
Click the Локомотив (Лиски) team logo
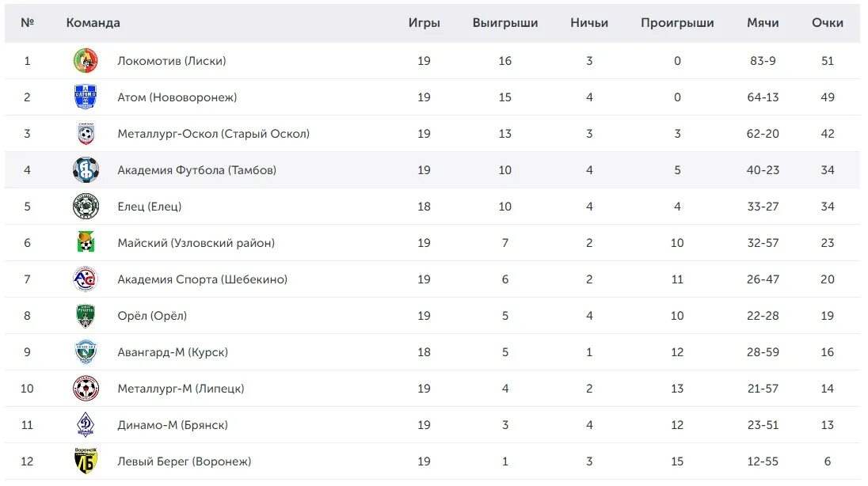click(x=86, y=61)
